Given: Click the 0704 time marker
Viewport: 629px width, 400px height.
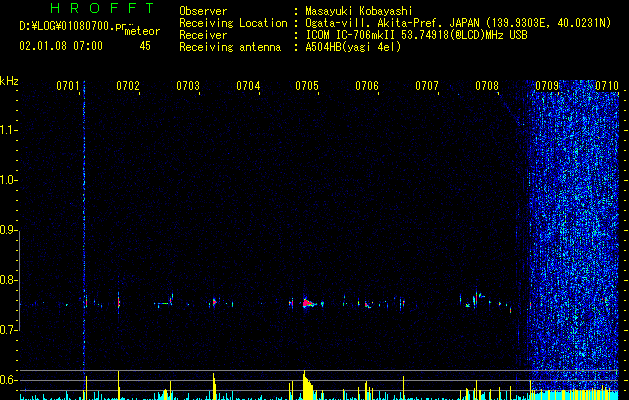Looking at the screenshot, I should coord(248,86).
